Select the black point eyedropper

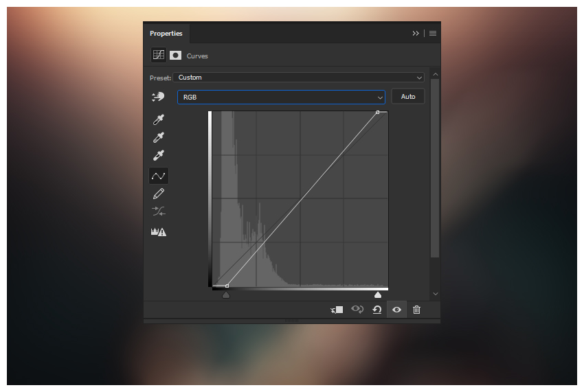158,119
